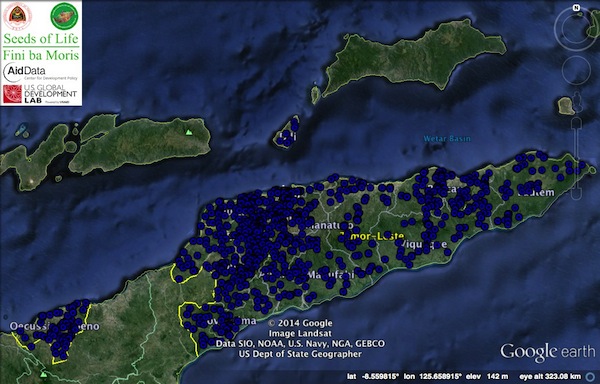Click the zoom slider's zoom-out end

pyautogui.click(x=577, y=193)
